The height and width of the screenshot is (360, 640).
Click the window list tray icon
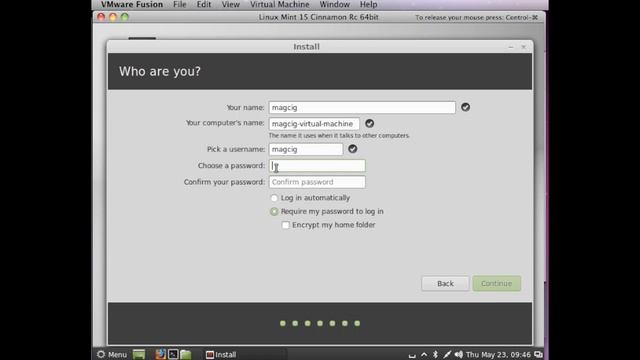point(538,355)
